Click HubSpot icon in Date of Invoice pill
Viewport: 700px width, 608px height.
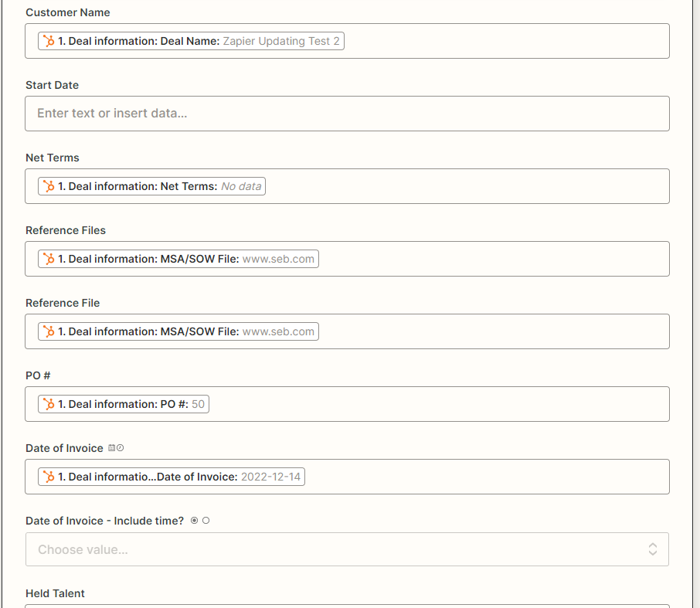(x=49, y=477)
